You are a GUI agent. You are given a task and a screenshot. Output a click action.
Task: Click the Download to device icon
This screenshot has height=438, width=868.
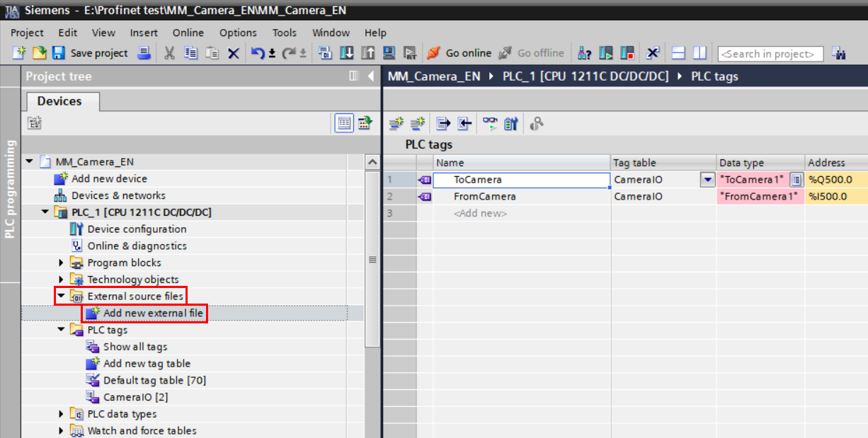pos(346,53)
